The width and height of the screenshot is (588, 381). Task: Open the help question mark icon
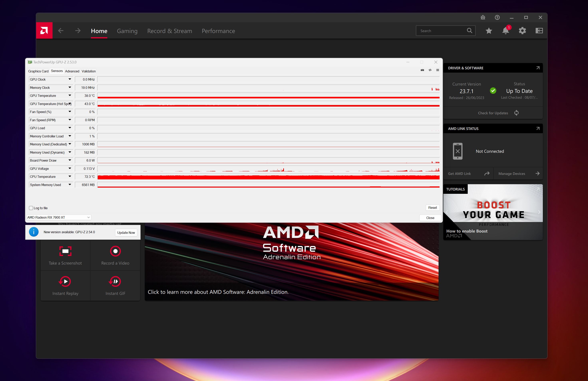[497, 17]
